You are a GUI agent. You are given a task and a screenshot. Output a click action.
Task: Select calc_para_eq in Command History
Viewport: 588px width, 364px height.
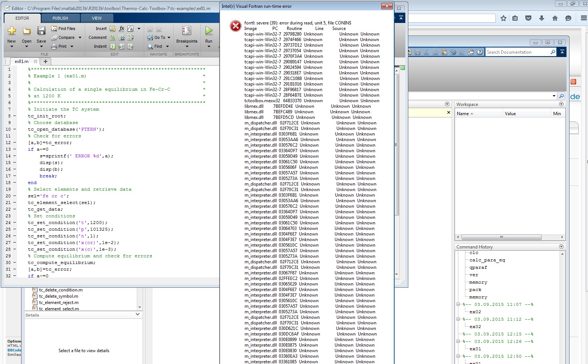point(487,260)
